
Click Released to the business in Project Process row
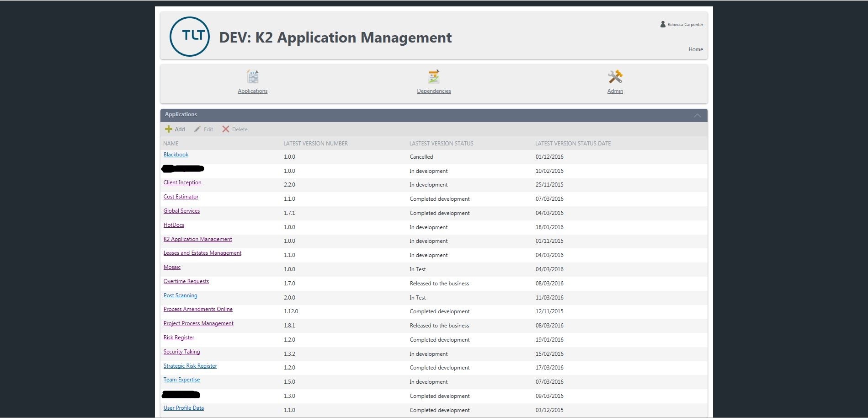(x=439, y=326)
